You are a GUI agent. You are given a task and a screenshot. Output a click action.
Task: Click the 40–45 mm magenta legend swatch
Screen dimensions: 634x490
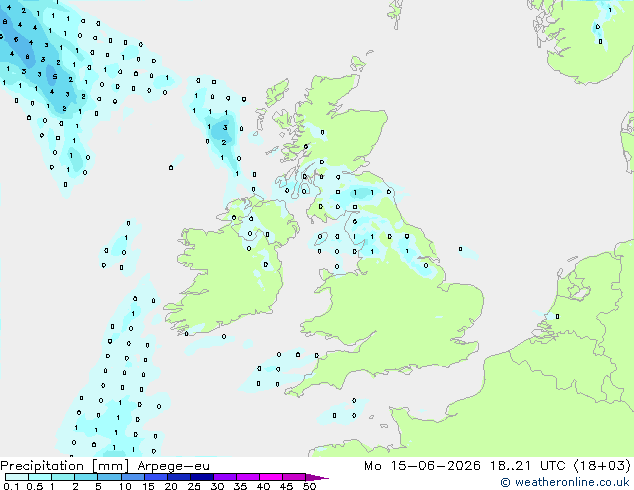coord(271,477)
